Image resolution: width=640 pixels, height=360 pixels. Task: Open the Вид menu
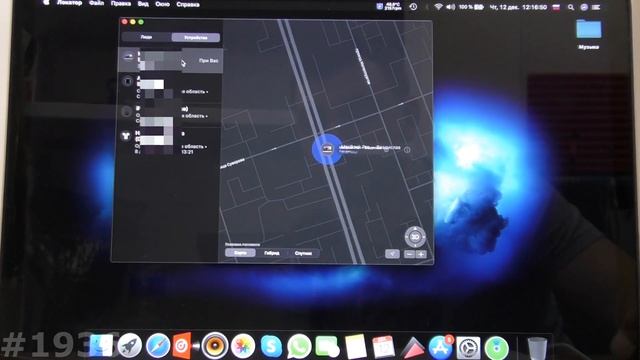[x=143, y=4]
